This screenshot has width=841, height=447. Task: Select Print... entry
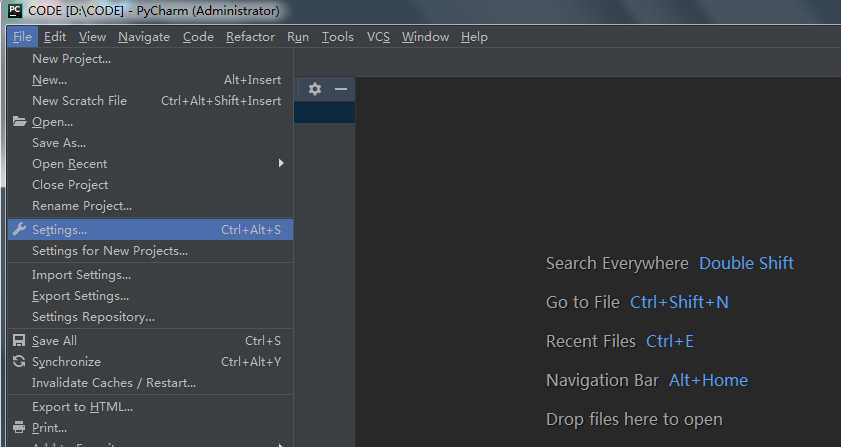point(151,428)
